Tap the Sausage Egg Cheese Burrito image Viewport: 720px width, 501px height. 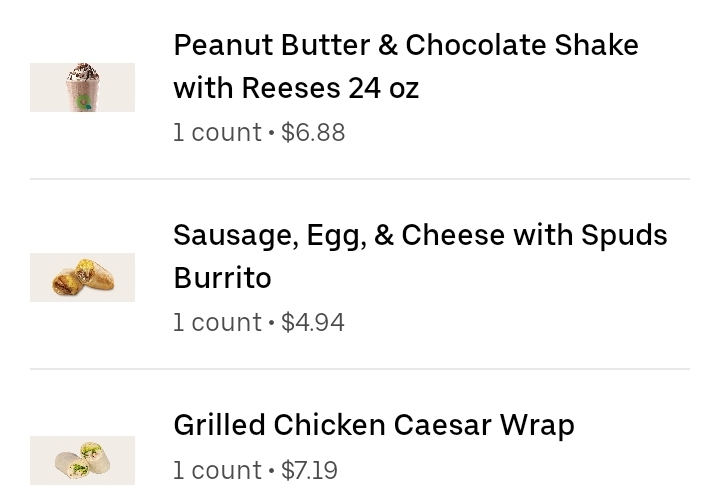[83, 277]
